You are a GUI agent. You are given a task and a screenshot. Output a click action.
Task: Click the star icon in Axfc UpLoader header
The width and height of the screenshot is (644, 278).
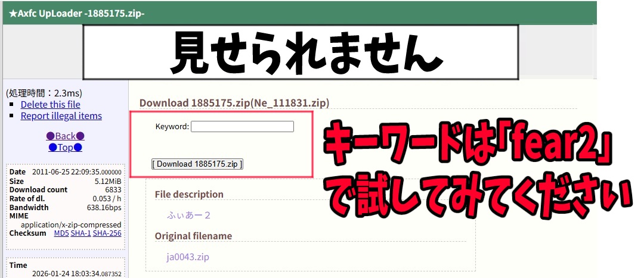point(13,13)
